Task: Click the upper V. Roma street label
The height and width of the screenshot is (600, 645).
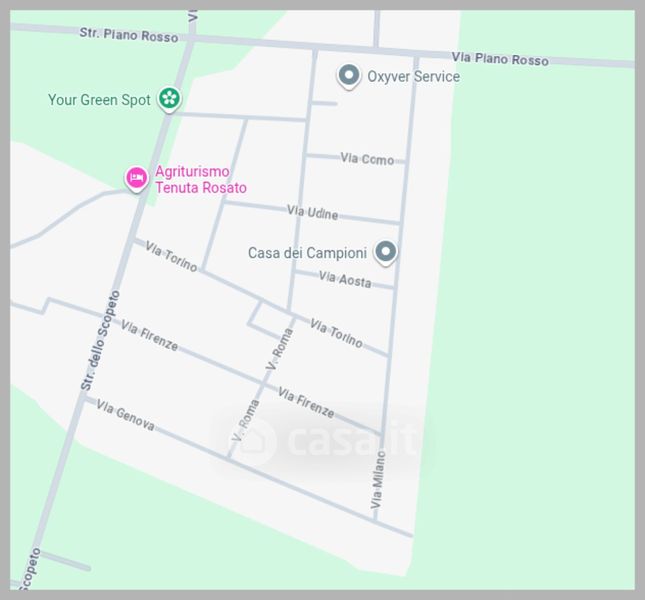Action: (280, 349)
